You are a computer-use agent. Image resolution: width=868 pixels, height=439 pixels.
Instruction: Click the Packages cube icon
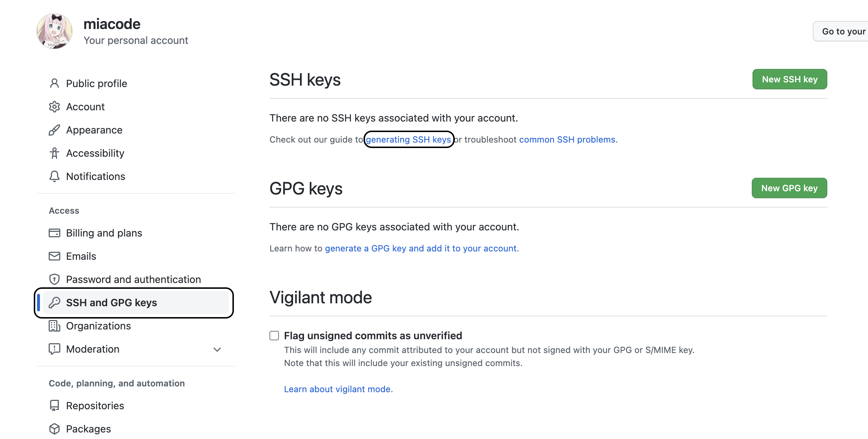point(54,429)
